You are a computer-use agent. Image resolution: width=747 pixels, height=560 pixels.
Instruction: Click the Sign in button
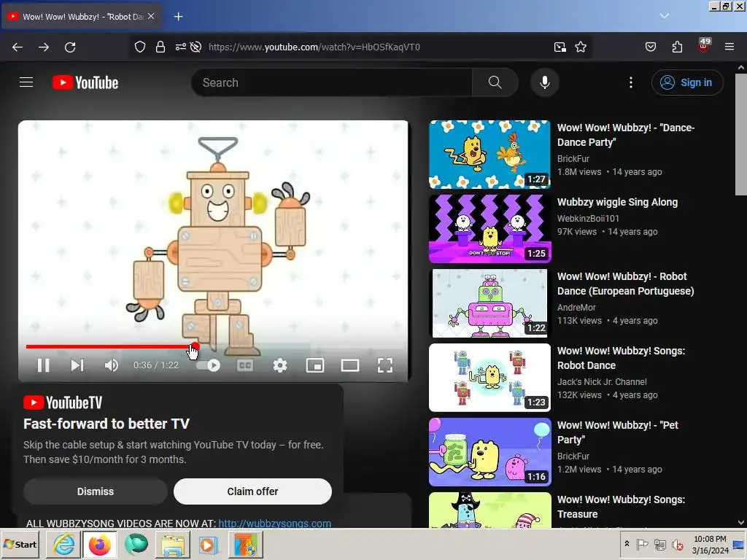pyautogui.click(x=687, y=82)
